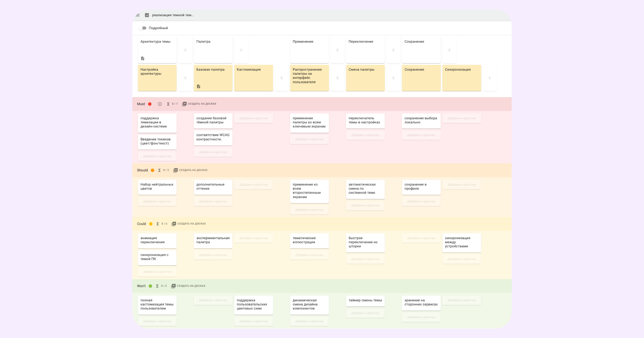Open the document icon on Архитектура темы card

pyautogui.click(x=143, y=59)
